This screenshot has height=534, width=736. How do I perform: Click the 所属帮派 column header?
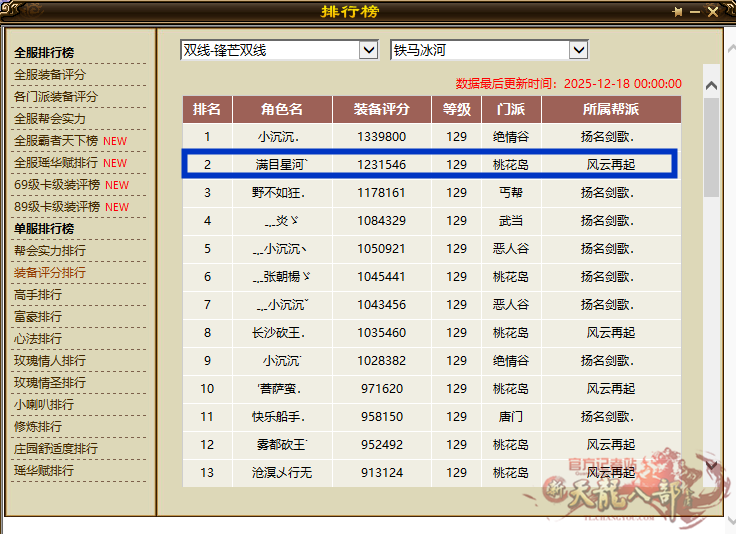[611, 109]
